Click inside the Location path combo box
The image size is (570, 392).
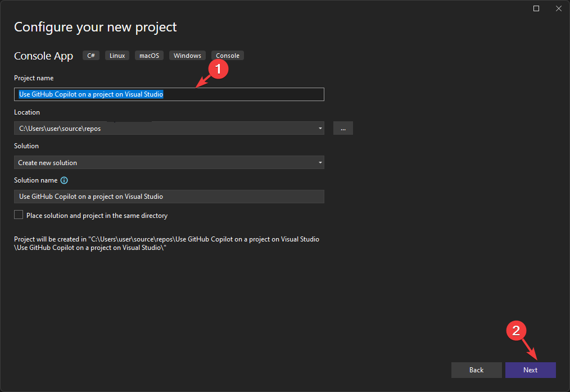click(163, 129)
